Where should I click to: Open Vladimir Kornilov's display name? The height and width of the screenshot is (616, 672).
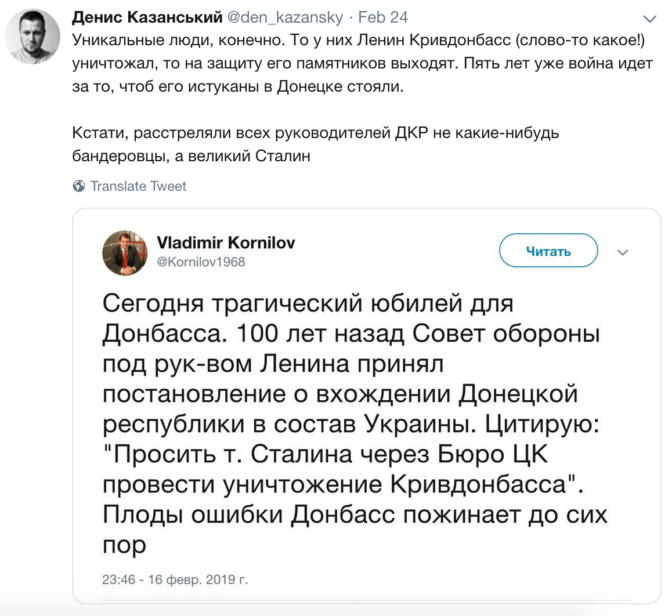(x=227, y=243)
